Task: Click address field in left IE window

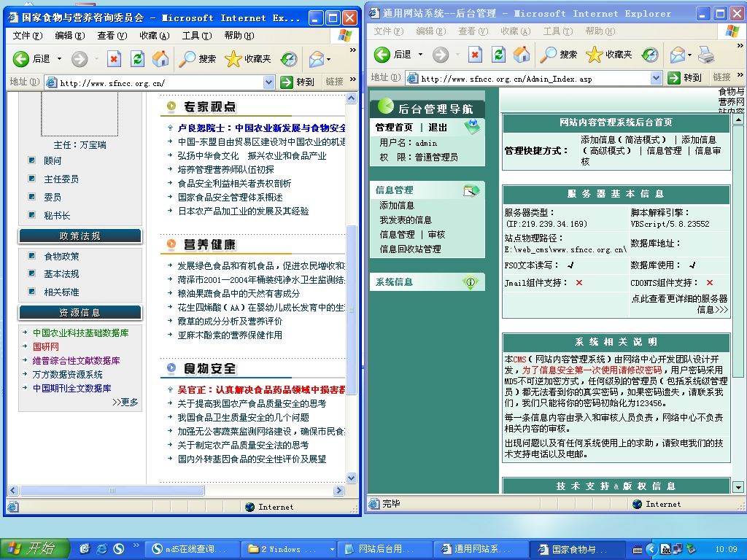Action: coord(160,83)
